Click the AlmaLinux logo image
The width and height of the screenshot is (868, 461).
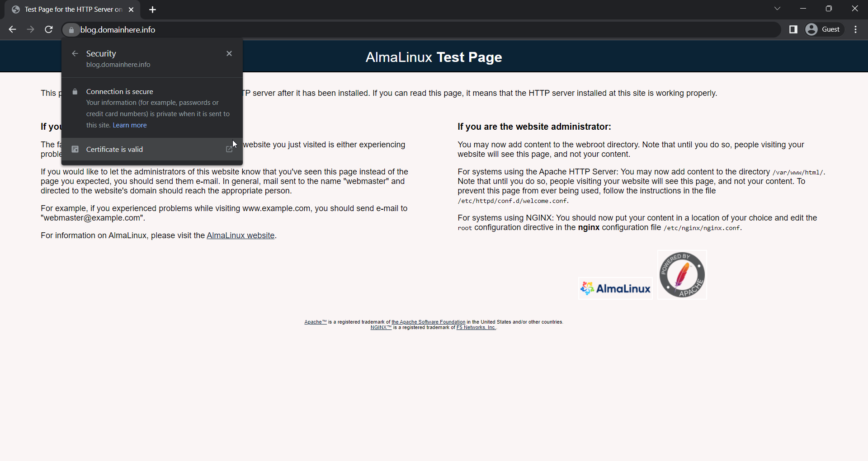pos(615,288)
